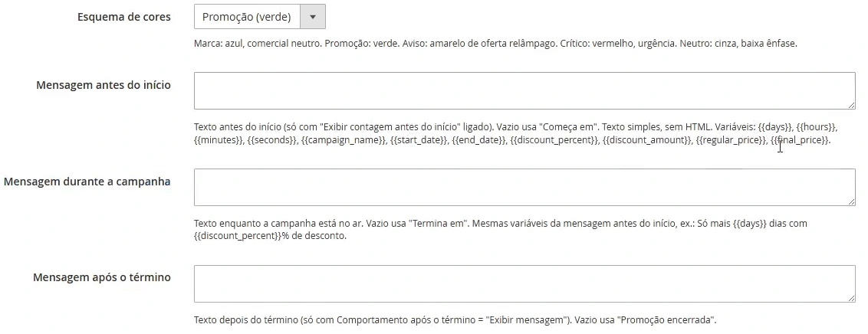Image resolution: width=868 pixels, height=334 pixels.
Task: Grab resize handle of Mensagem durante a campanha box
Action: 851,201
